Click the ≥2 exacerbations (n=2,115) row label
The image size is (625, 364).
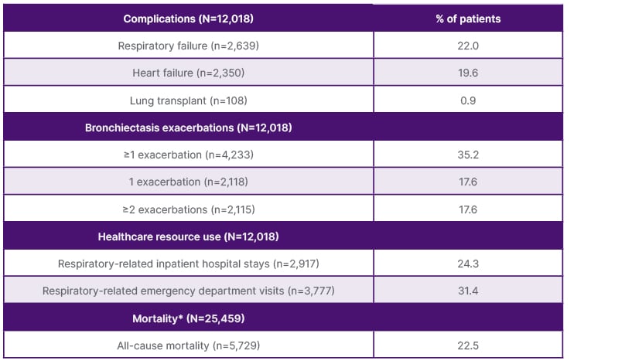pos(188,209)
